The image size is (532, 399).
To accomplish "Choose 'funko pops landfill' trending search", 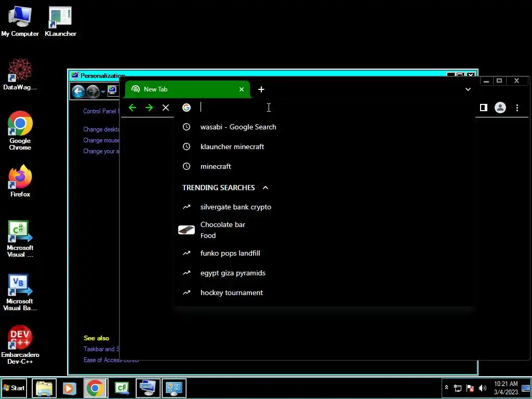I will click(x=325, y=253).
